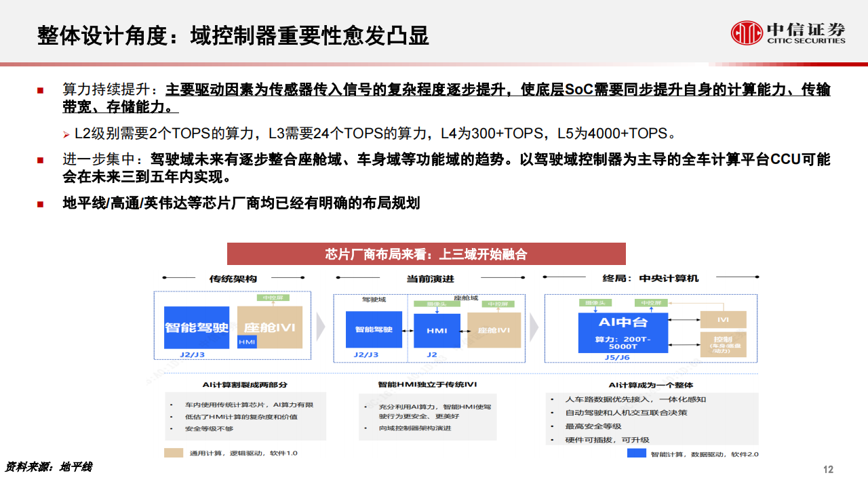868x488 pixels.
Task: Click the tan legend swatch for 通用计算
Action: [174, 453]
